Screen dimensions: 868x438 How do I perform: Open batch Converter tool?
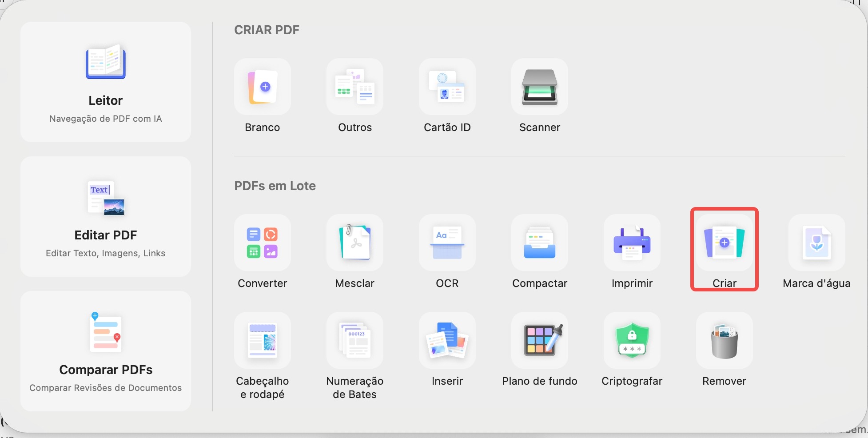pyautogui.click(x=263, y=243)
